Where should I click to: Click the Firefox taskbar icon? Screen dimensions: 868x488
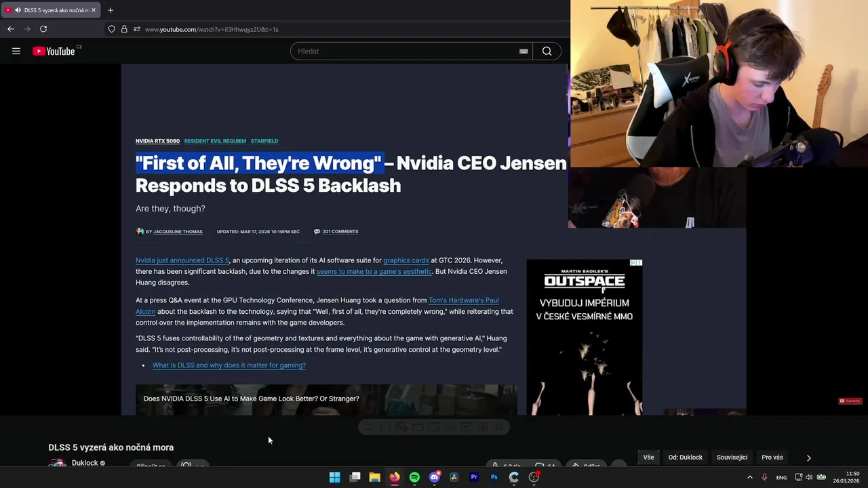[x=395, y=477]
